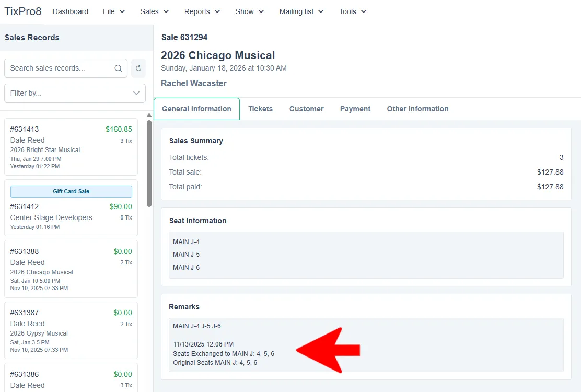Viewport: 581px width, 392px height.
Task: Click the sales list scrollbar thumb
Action: (x=149, y=164)
